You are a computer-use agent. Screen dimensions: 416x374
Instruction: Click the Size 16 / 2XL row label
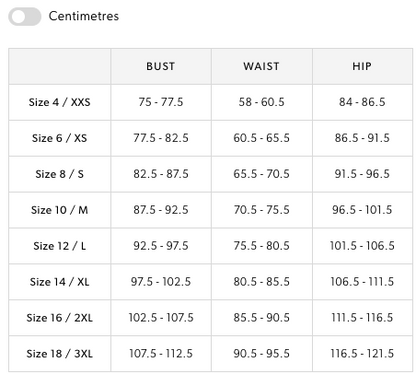click(x=59, y=318)
